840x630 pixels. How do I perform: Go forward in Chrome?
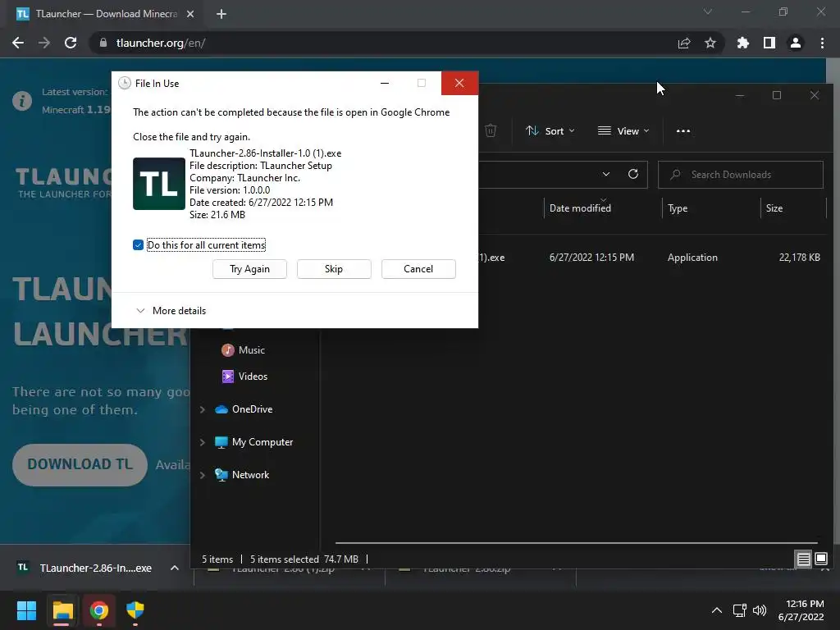[x=44, y=43]
